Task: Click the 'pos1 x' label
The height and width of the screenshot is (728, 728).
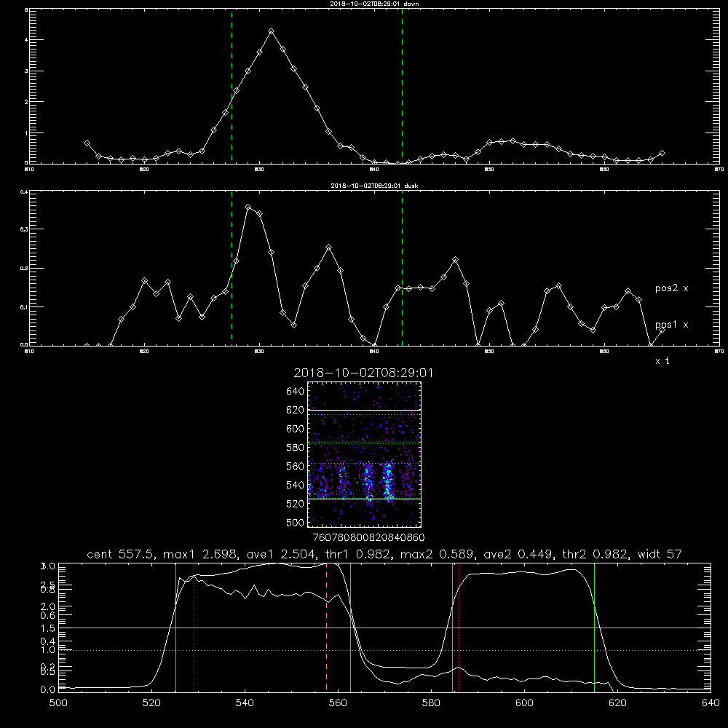Action: coord(671,325)
